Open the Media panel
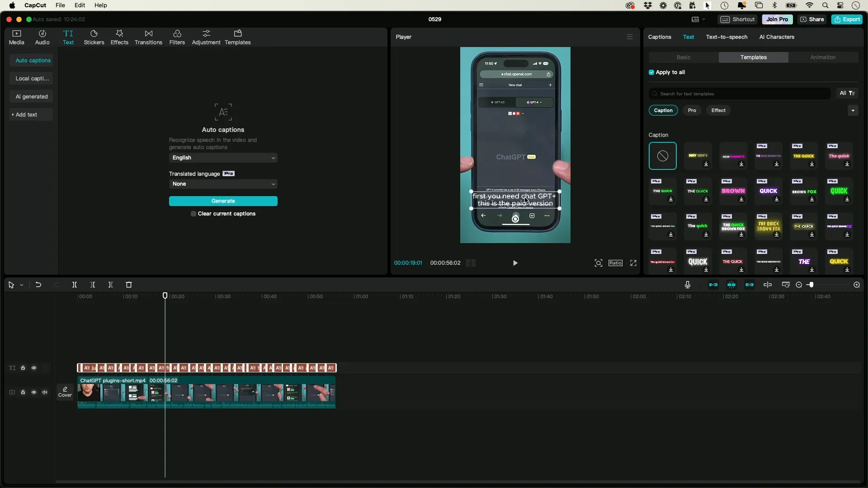Viewport: 868px width, 488px height. click(x=16, y=37)
